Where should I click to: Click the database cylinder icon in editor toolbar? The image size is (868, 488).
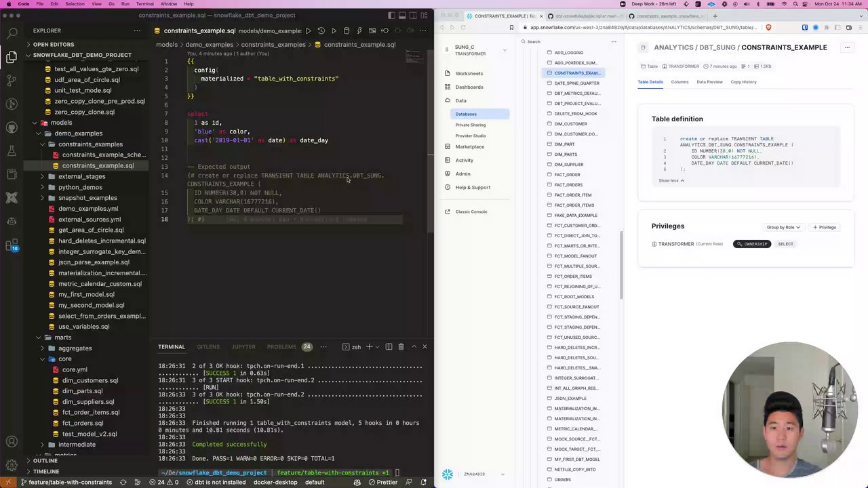click(347, 30)
